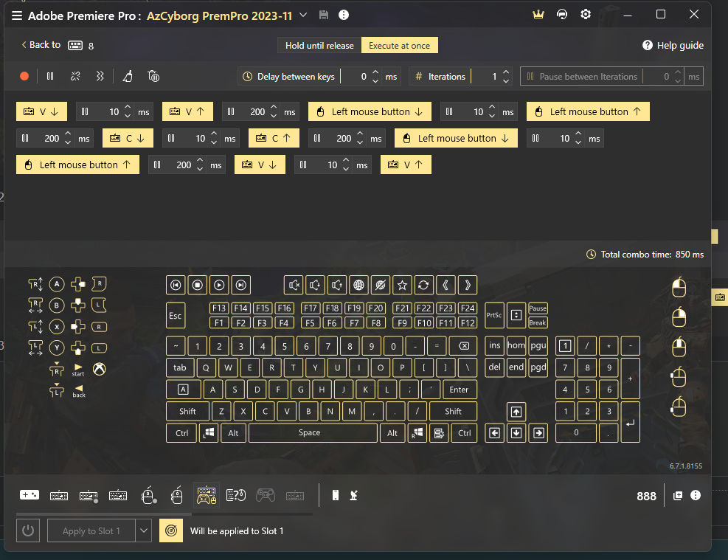Increase the Iterations value with up arrow
Screen dimensions: 728x560
tap(505, 72)
